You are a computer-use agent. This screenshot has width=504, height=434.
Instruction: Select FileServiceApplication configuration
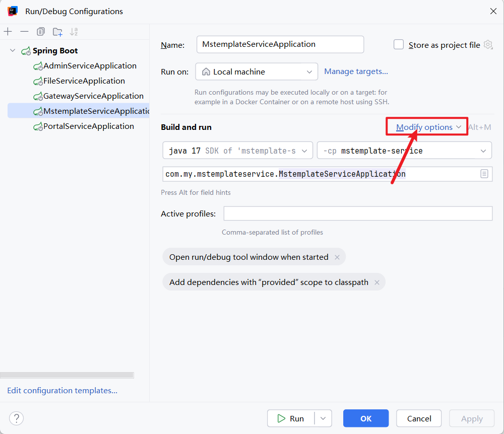[79, 81]
